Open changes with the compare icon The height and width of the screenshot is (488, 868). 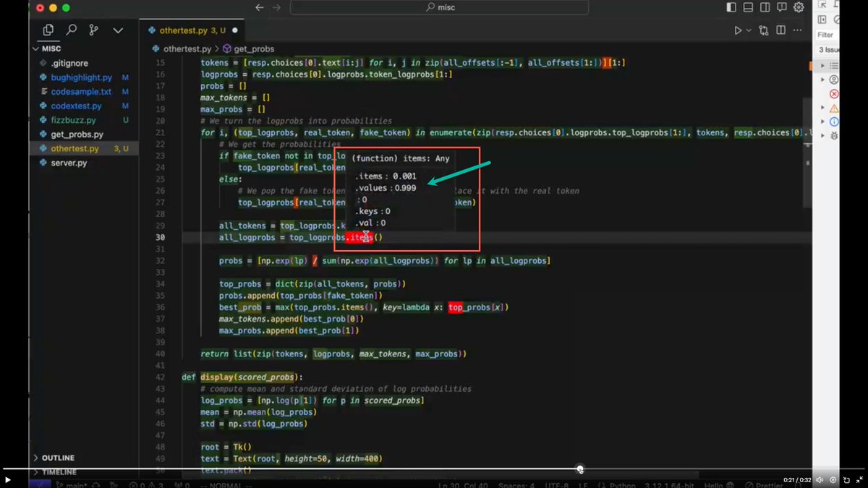[x=764, y=30]
